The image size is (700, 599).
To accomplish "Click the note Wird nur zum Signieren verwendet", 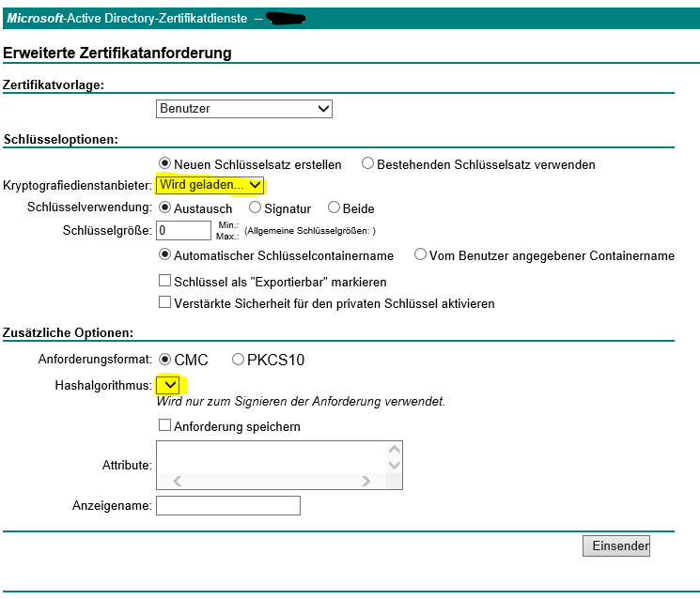I will click(x=301, y=402).
